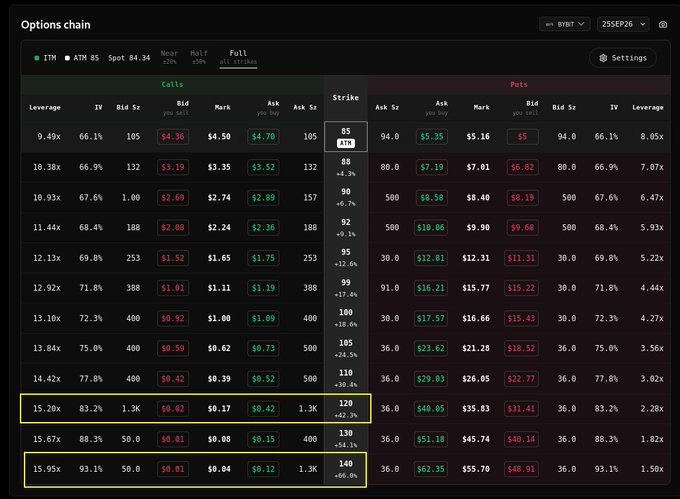Click the $40.14 put bid for strike 130
680x499 pixels.
pos(521,439)
